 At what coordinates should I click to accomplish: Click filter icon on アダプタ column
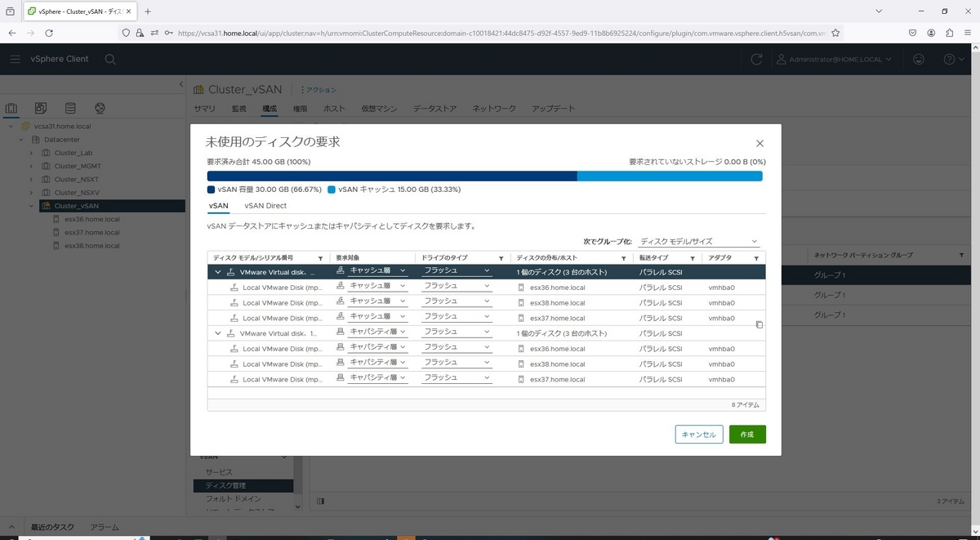(x=756, y=258)
